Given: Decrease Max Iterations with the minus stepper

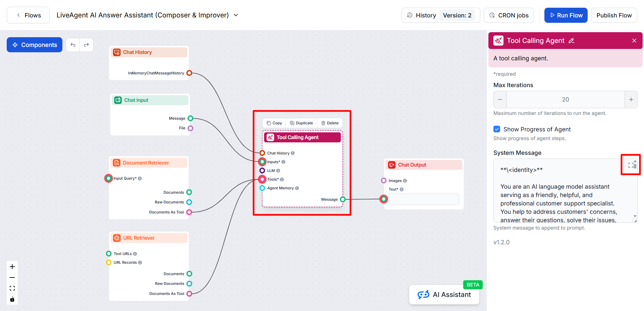Looking at the screenshot, I should pos(500,100).
